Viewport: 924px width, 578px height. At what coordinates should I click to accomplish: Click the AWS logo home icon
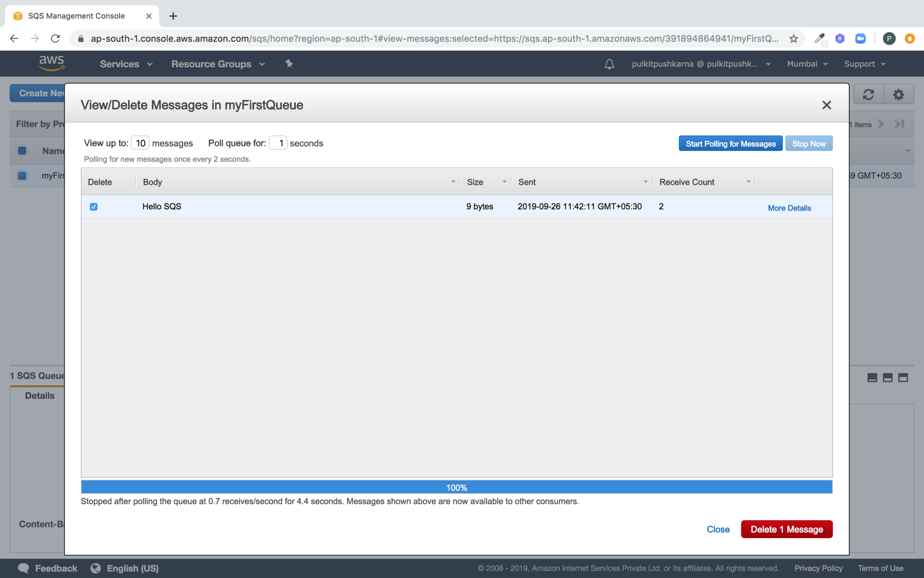[x=52, y=63]
